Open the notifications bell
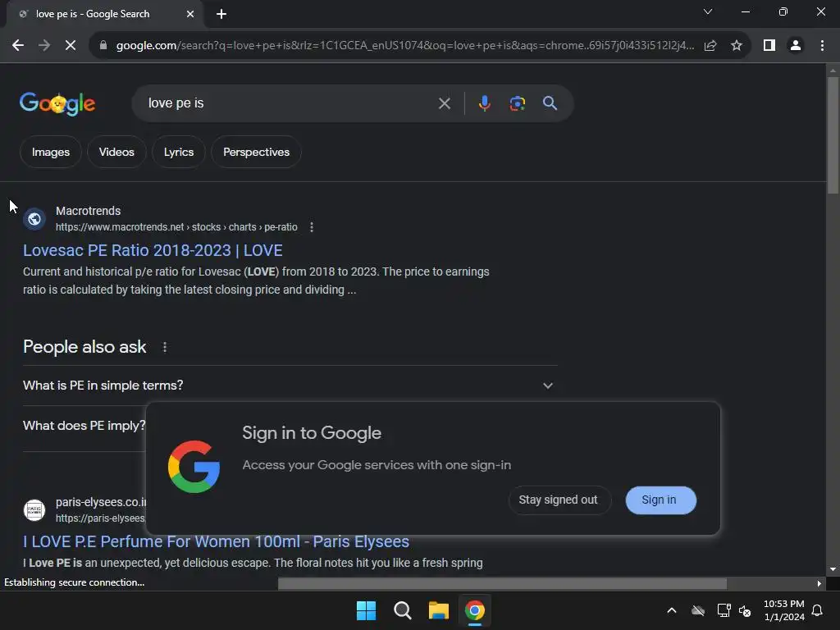Image resolution: width=840 pixels, height=630 pixels. [818, 610]
